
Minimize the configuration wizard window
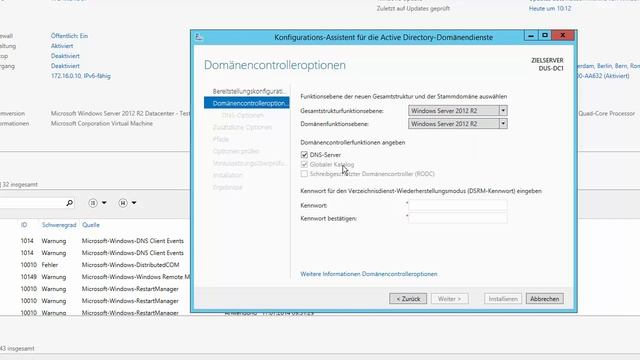[x=531, y=36]
